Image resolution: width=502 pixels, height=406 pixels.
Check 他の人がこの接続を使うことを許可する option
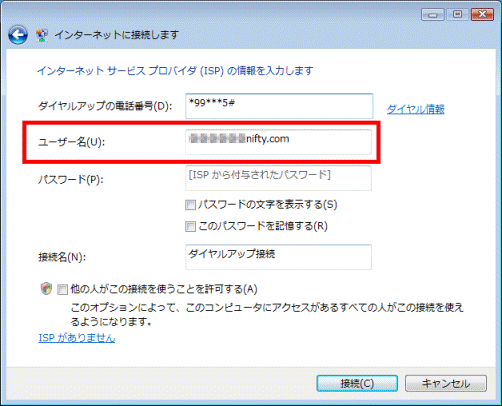click(62, 289)
